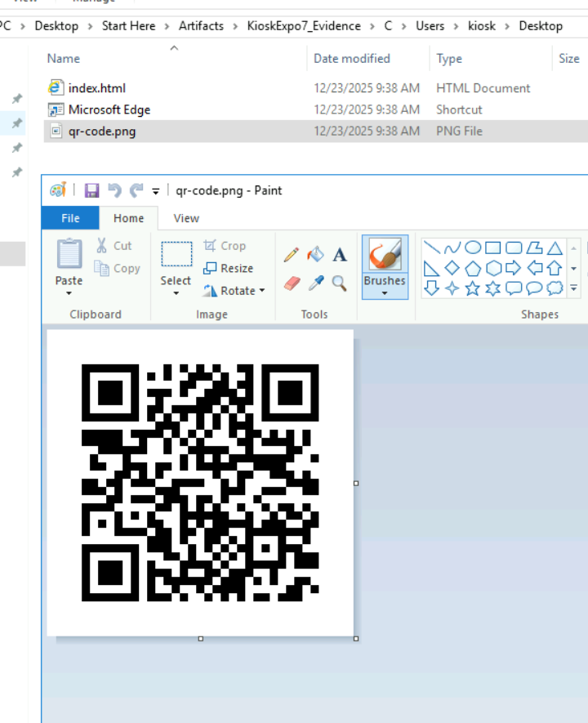Click the Copy button

click(117, 268)
